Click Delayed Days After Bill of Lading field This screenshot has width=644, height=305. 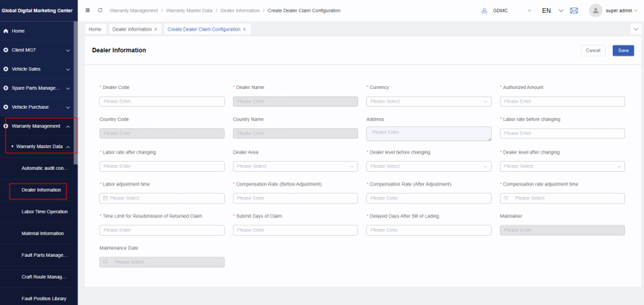tap(429, 230)
